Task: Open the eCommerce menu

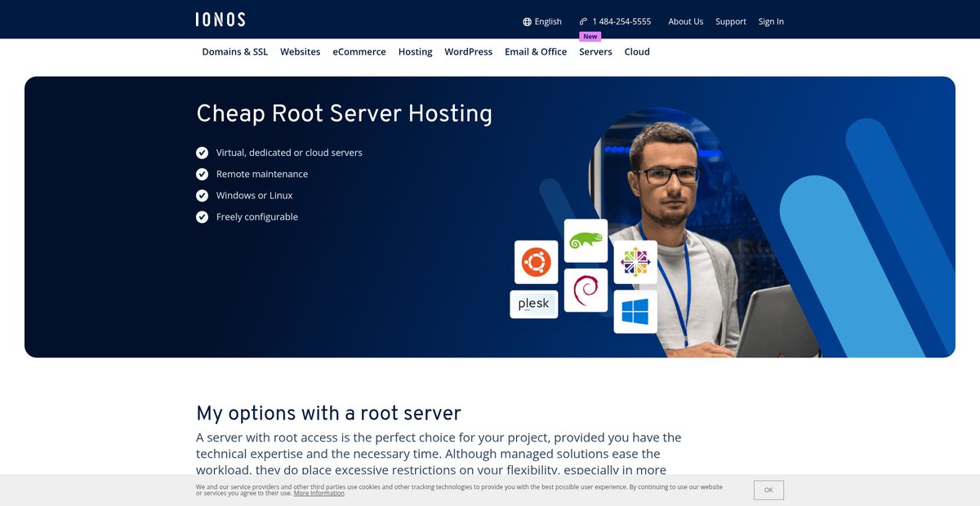Action: click(x=359, y=51)
